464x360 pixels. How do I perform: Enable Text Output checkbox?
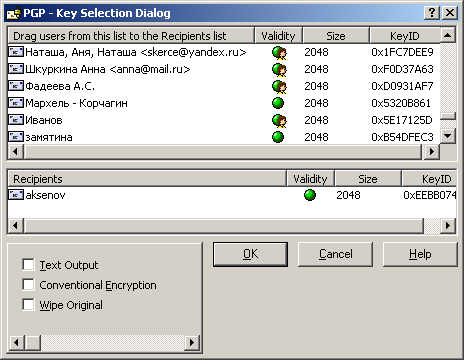pos(28,265)
